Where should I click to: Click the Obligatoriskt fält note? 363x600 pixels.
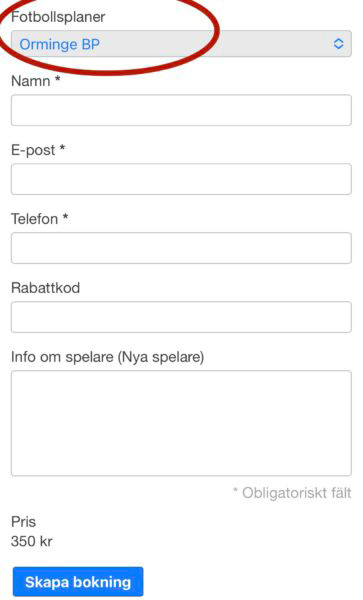tap(292, 493)
